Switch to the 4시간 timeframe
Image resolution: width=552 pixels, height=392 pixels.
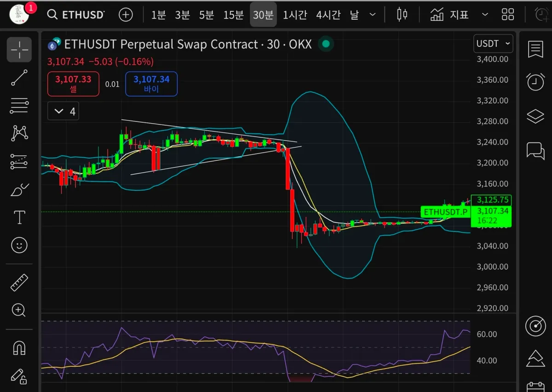(x=328, y=15)
